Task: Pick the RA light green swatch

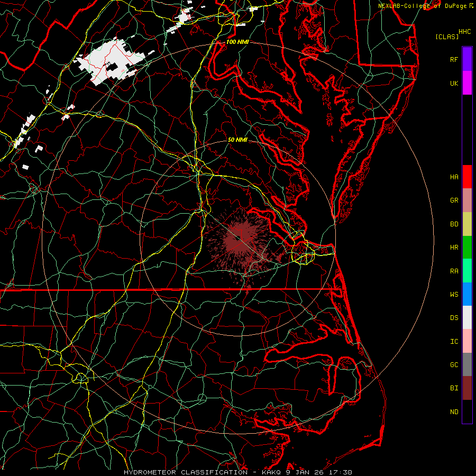Action: click(467, 271)
